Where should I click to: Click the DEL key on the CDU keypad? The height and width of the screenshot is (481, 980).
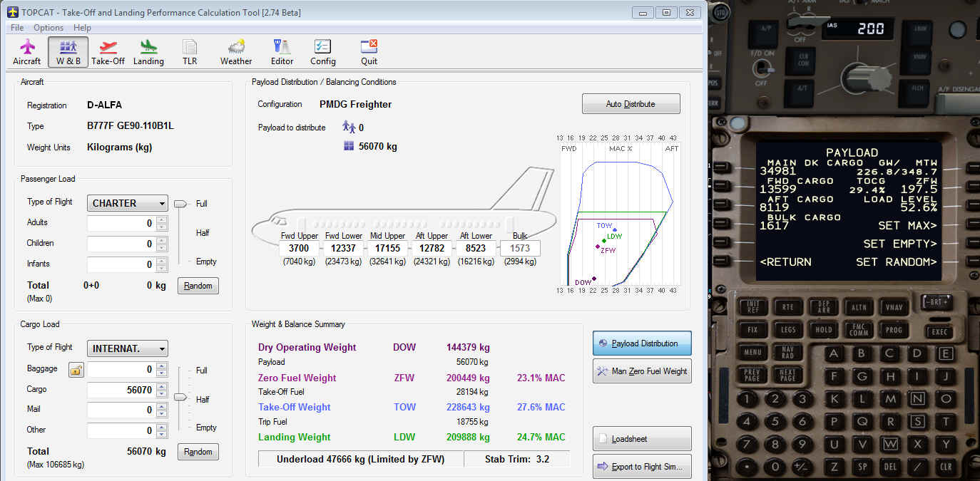(890, 467)
